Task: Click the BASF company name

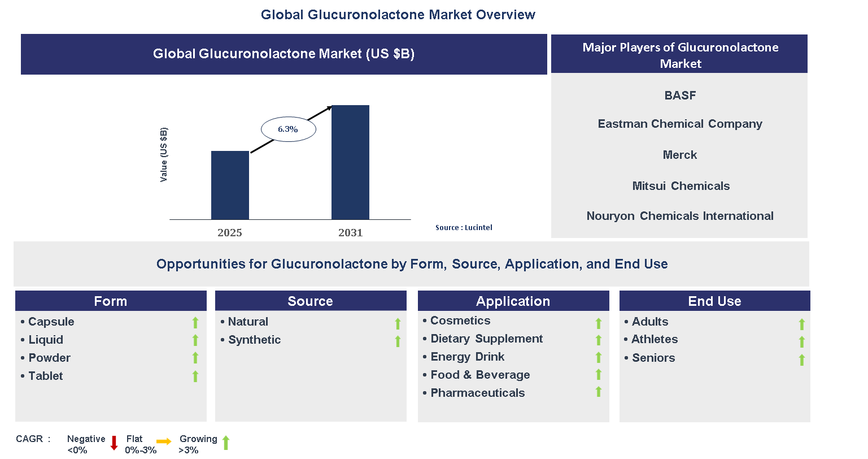Action: (680, 96)
